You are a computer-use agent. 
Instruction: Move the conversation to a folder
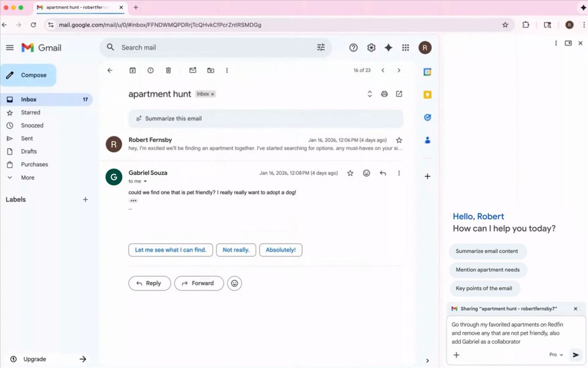[211, 70]
